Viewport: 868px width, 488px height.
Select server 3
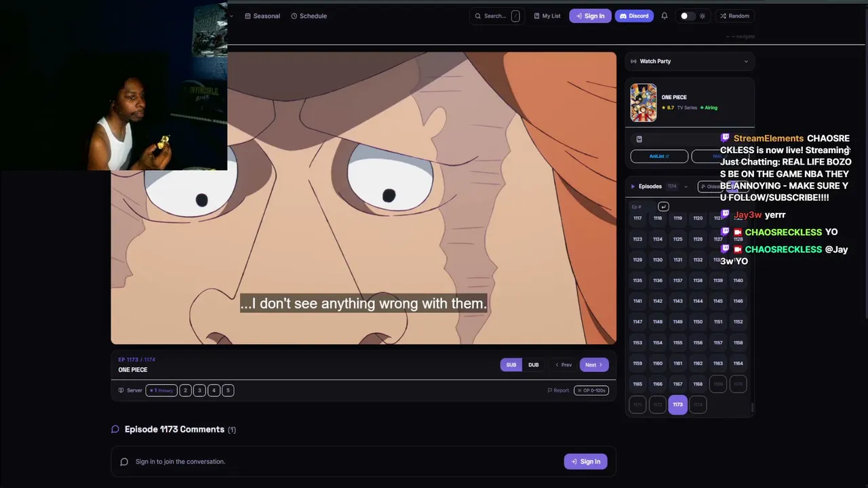[199, 390]
